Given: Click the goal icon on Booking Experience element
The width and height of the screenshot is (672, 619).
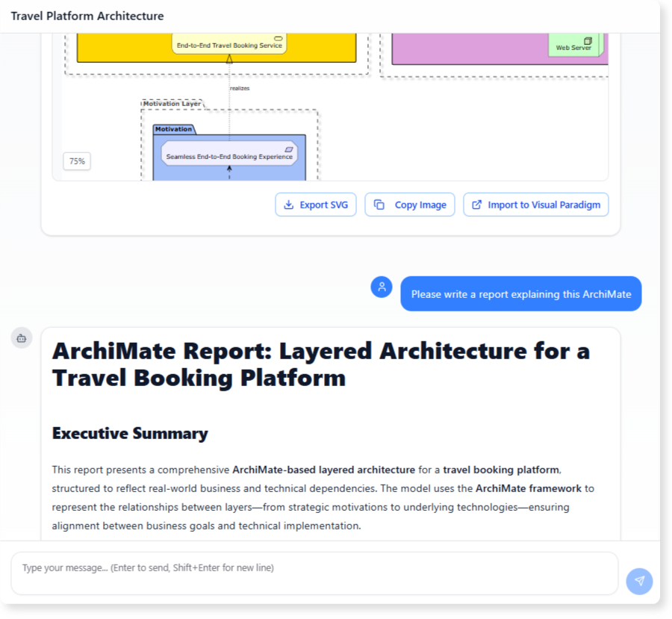Looking at the screenshot, I should coord(289,149).
